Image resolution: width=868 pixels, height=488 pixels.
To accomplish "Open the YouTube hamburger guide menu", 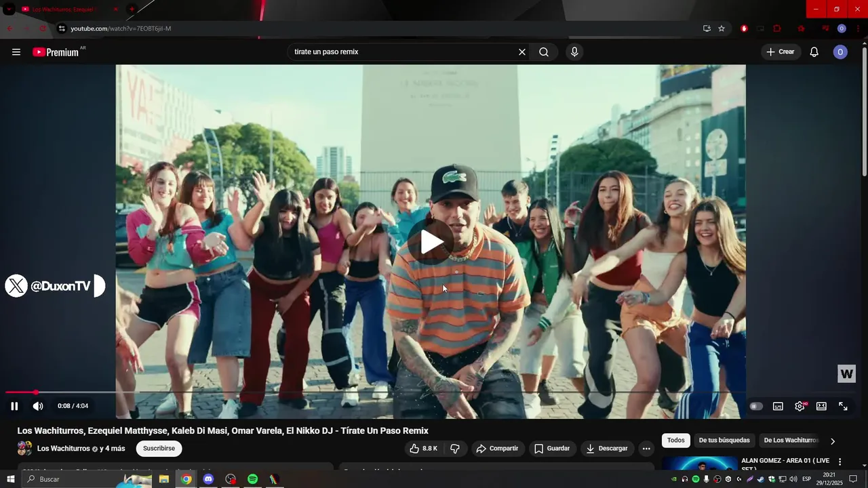I will point(16,52).
